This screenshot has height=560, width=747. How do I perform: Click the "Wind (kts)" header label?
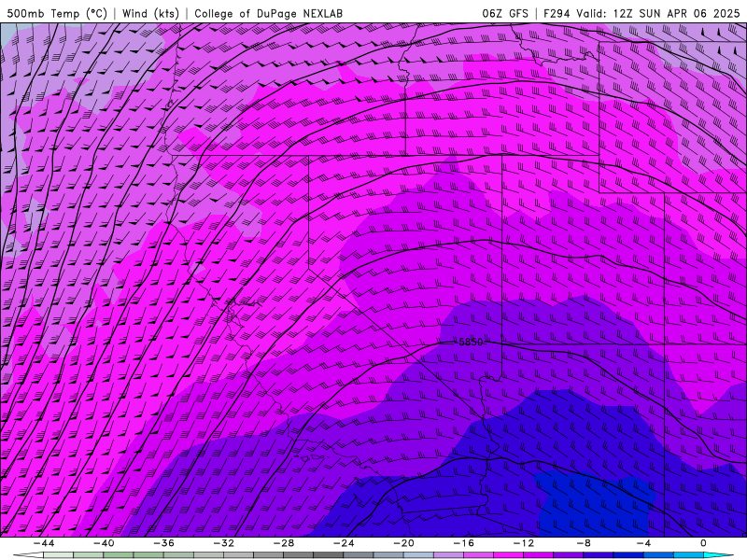[150, 13]
